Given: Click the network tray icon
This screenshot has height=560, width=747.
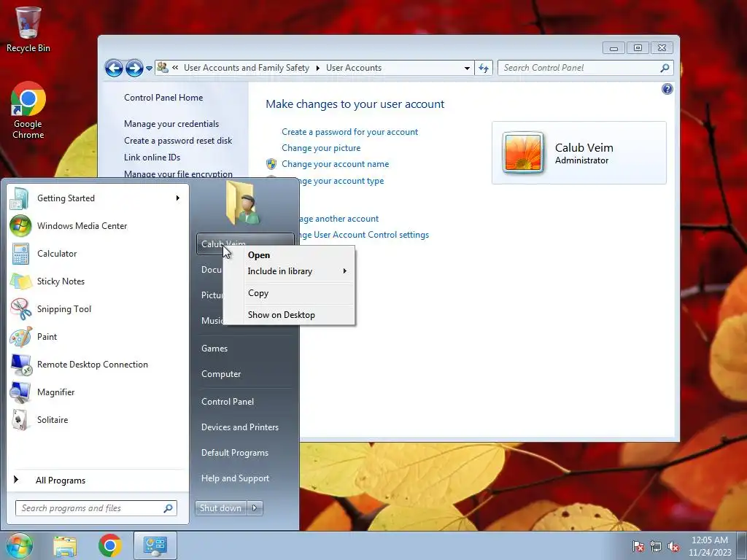Looking at the screenshot, I should tap(656, 547).
